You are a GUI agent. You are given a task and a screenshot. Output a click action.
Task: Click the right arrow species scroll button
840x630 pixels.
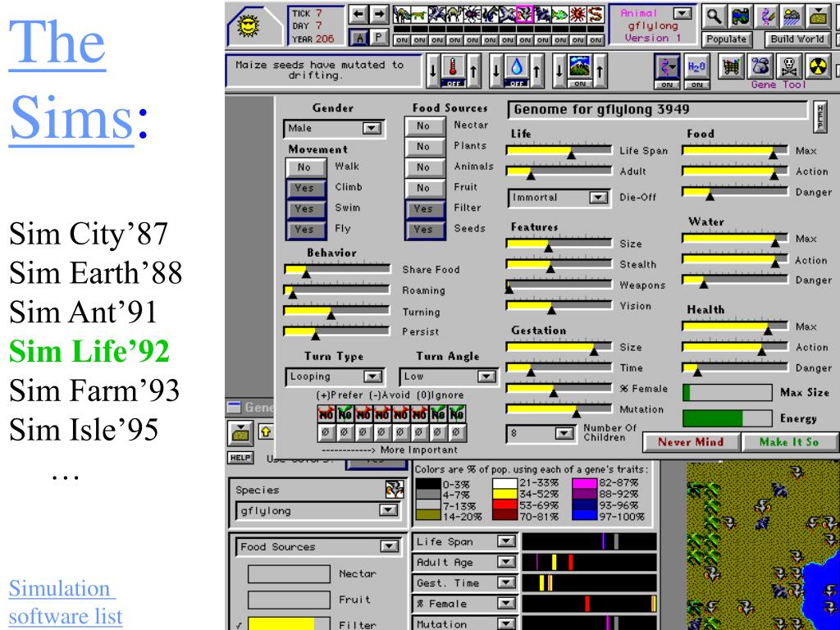(379, 15)
